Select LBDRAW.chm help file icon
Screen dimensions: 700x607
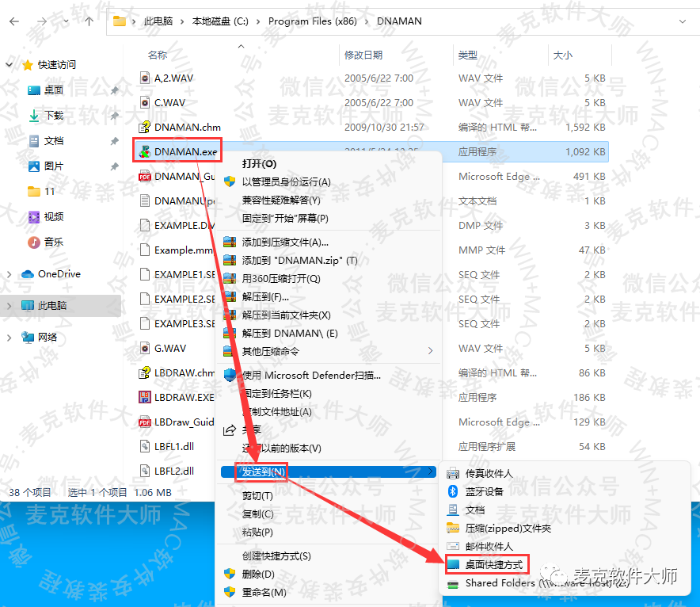[x=144, y=373]
